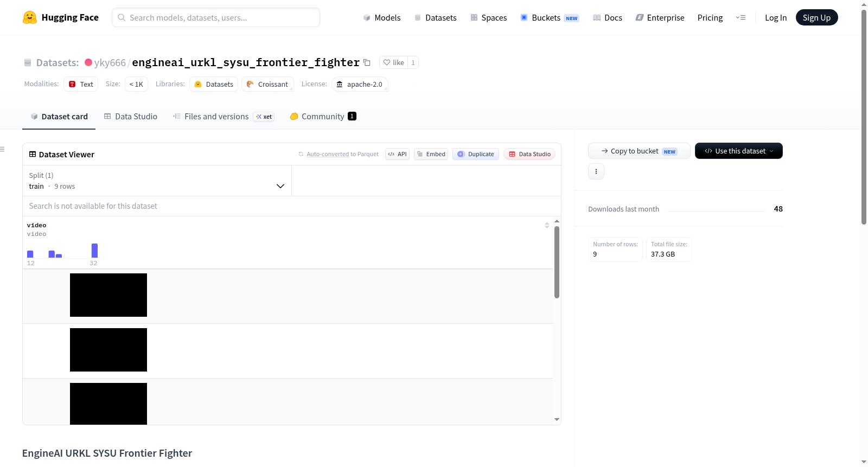Click the Croissant library tag
Image resolution: width=868 pixels, height=467 pixels.
tap(267, 84)
